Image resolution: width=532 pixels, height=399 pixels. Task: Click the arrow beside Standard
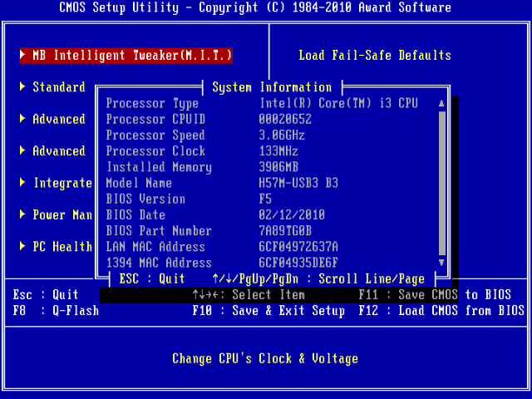[x=22, y=86]
